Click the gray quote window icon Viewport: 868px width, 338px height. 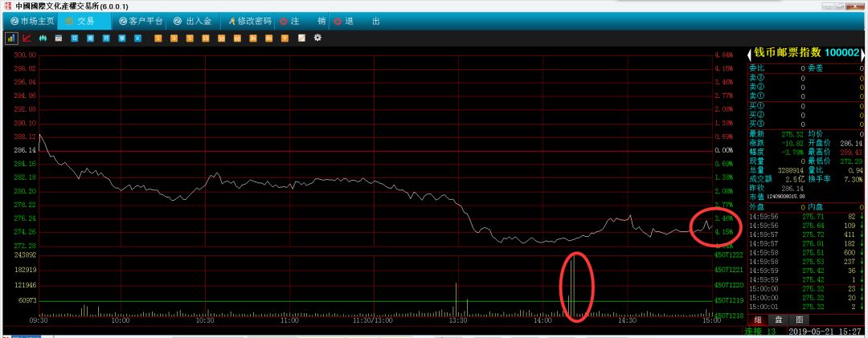point(58,39)
